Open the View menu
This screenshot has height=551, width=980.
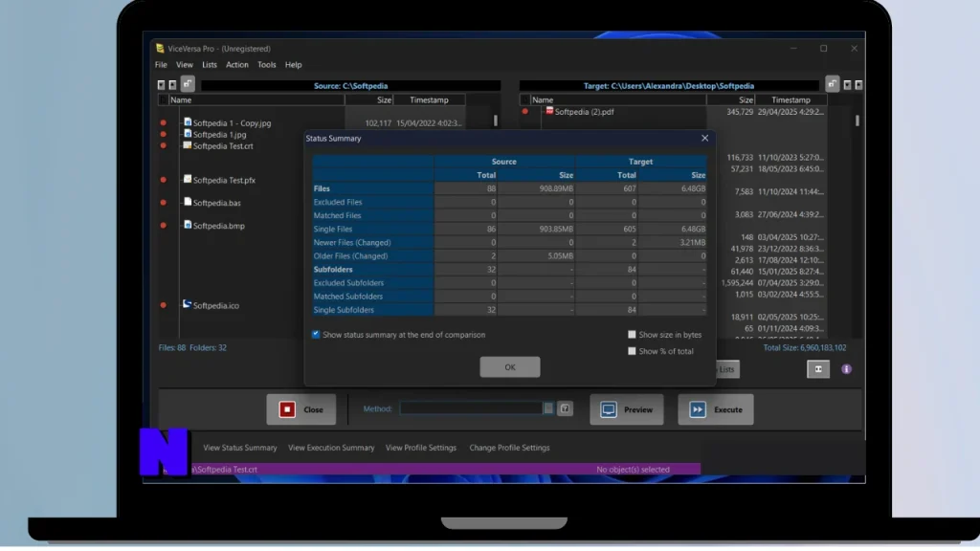point(185,64)
